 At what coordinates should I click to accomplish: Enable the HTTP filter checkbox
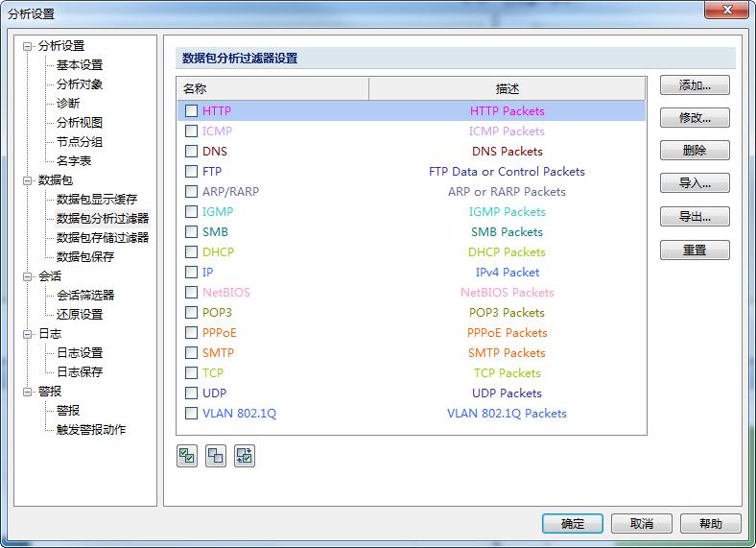click(192, 111)
